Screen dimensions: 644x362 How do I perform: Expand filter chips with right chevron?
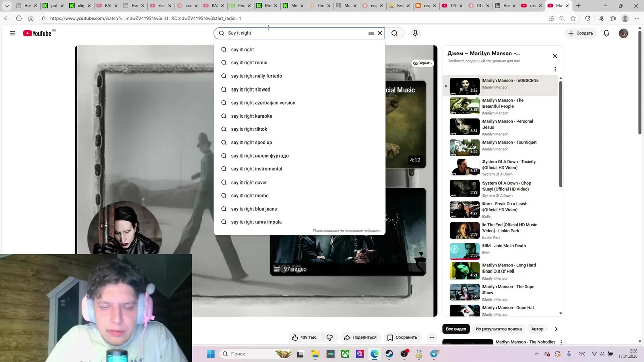click(x=556, y=329)
